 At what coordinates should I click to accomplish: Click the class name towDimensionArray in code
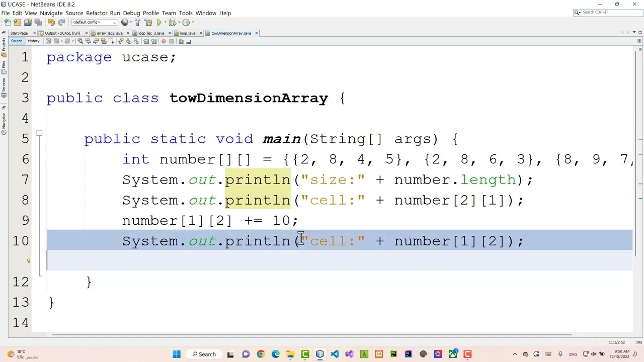click(249, 98)
